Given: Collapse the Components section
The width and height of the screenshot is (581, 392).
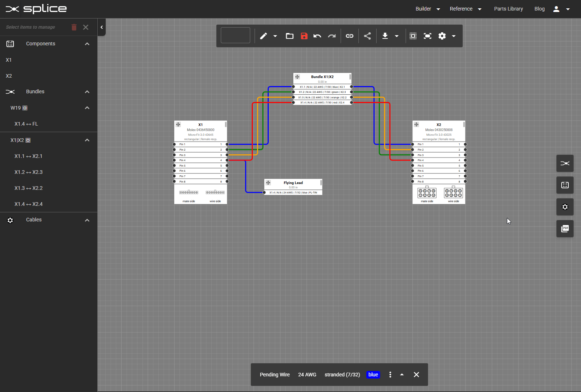Looking at the screenshot, I should (x=87, y=44).
